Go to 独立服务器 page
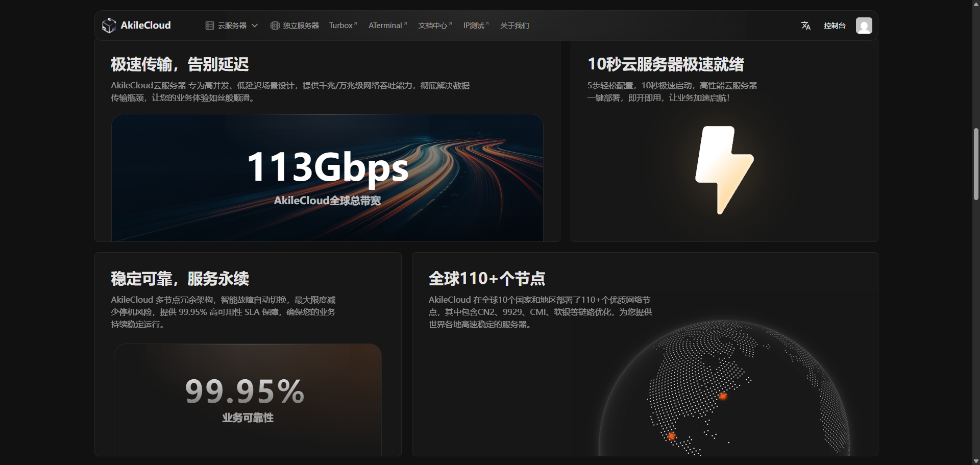The width and height of the screenshot is (980, 465). (301, 26)
